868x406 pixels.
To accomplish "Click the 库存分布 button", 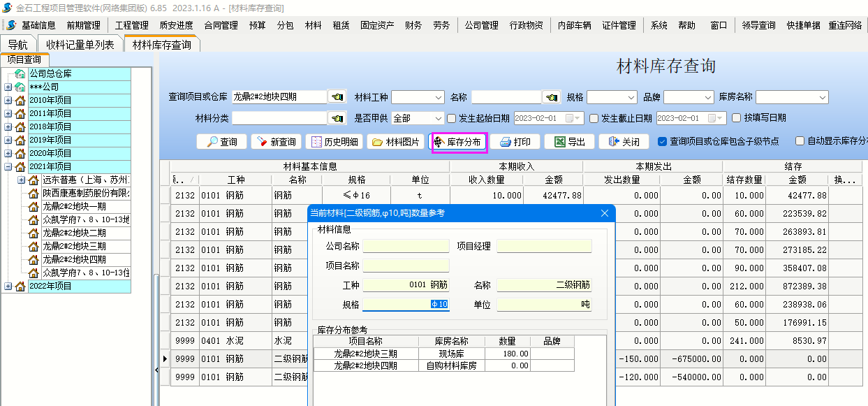I will 458,142.
